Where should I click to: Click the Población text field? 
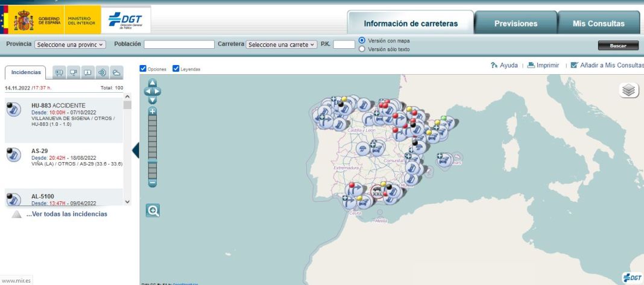pos(179,45)
